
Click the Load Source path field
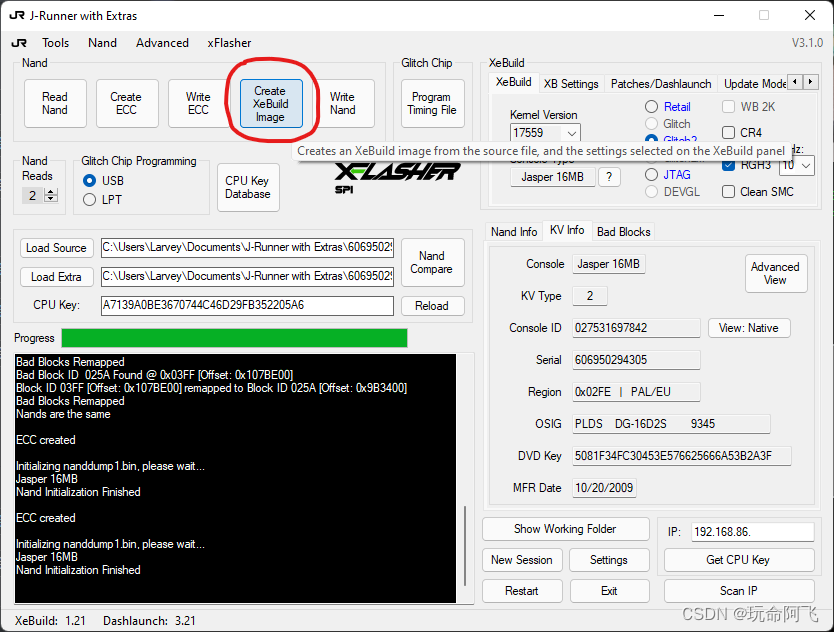[247, 247]
